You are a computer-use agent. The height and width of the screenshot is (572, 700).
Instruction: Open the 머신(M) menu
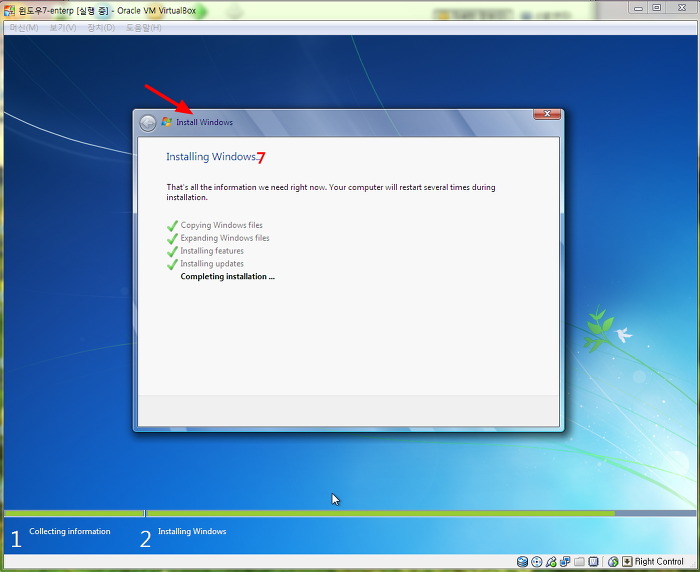[23, 27]
